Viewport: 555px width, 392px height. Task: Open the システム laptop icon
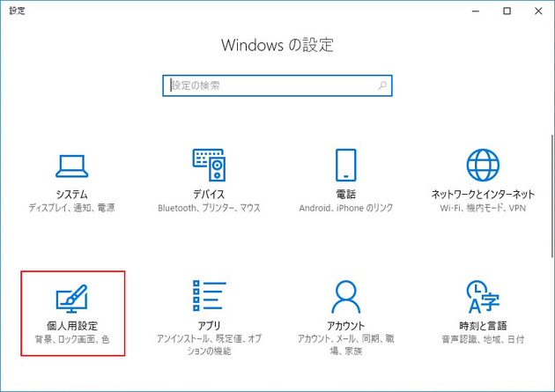[72, 166]
